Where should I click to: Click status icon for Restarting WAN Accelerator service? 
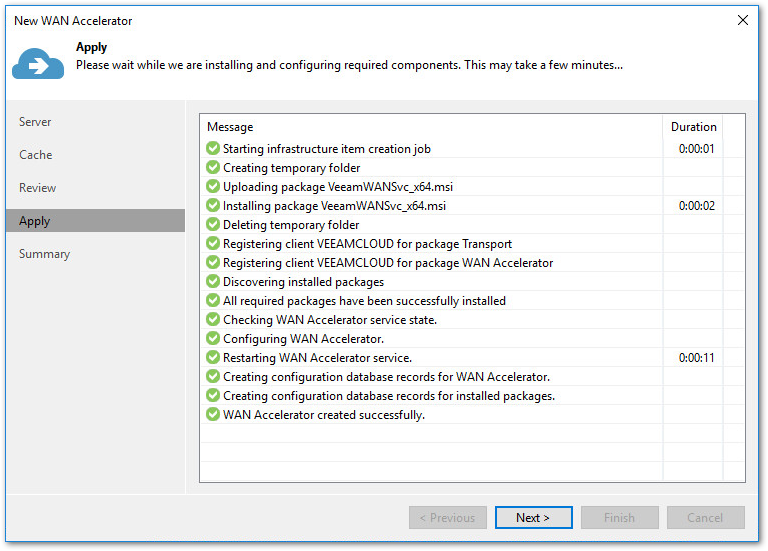[213, 358]
